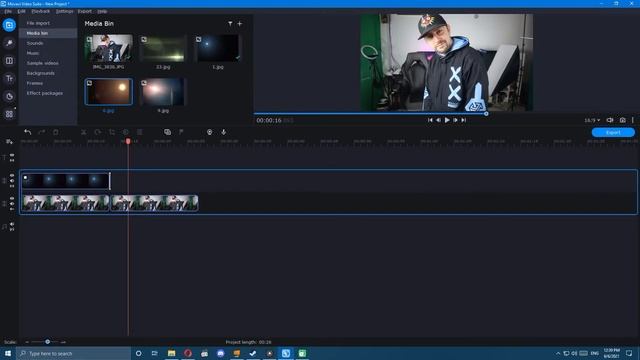
Task: Select the man-in-cap photo thumbnail in Media Bin
Action: point(109,48)
